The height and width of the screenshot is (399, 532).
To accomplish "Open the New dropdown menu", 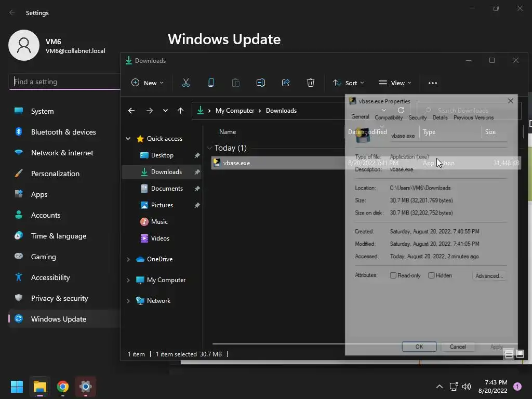I will click(147, 83).
